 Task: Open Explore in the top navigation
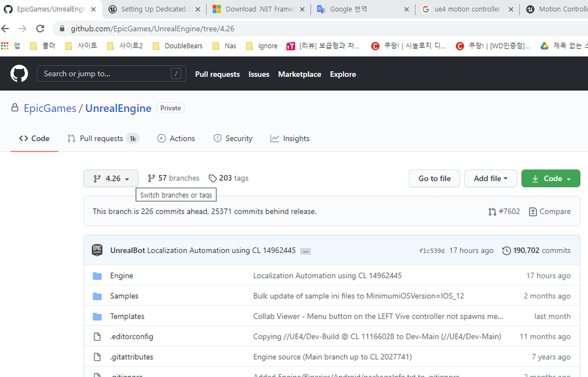pyautogui.click(x=343, y=74)
